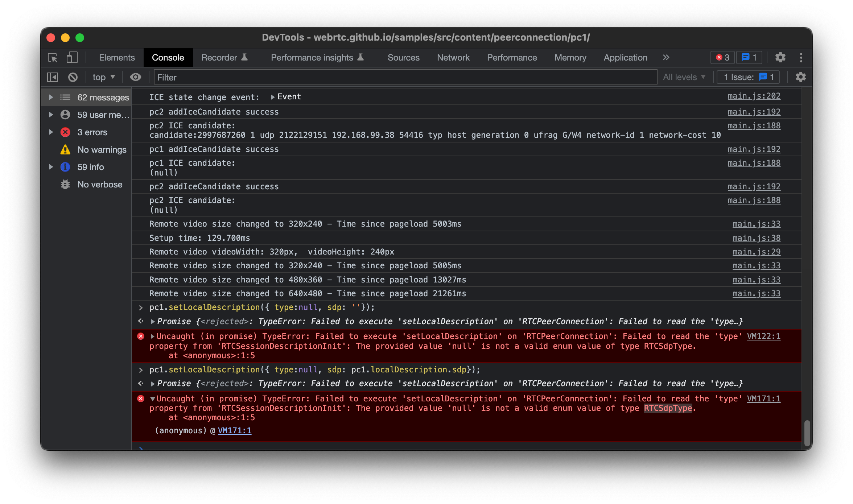This screenshot has width=853, height=504.
Task: Reveal hidden panels via overflow chevron
Action: [666, 57]
